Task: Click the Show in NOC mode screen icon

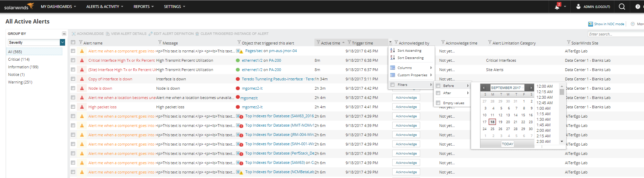Action: [x=590, y=24]
